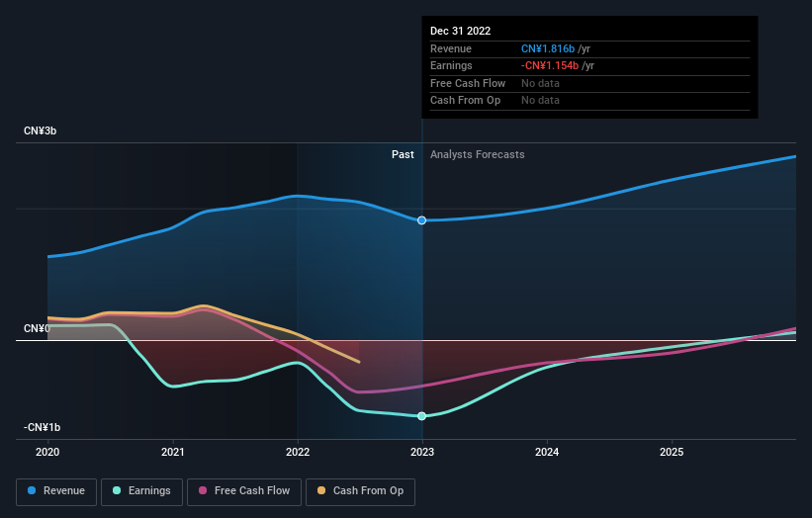Toggle the Cash From Op legend series

(x=360, y=491)
